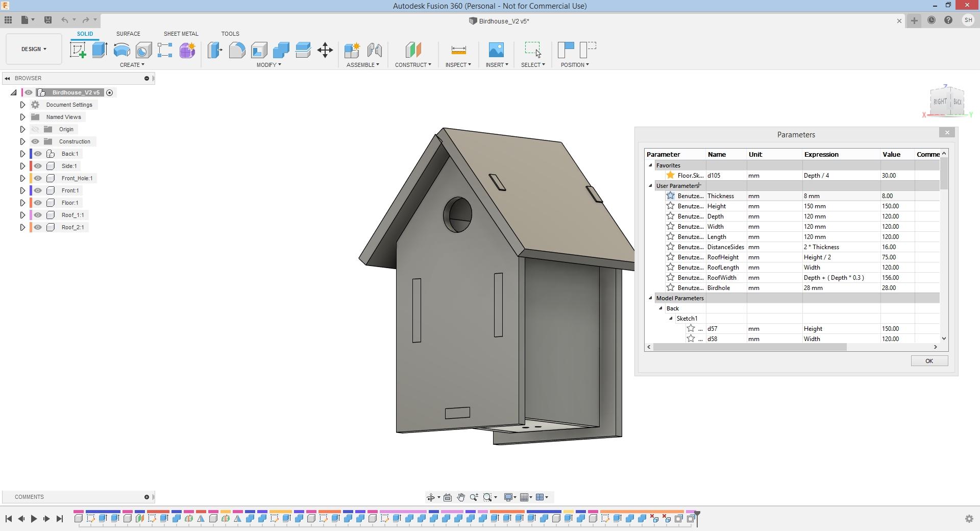
Task: Select the Insert Image tool
Action: [x=496, y=50]
